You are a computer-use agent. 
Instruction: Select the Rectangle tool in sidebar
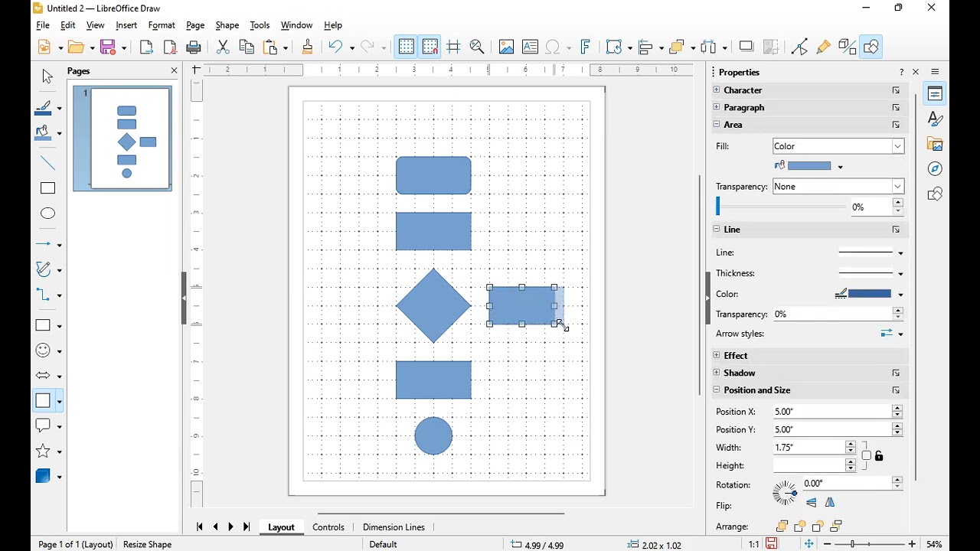48,188
